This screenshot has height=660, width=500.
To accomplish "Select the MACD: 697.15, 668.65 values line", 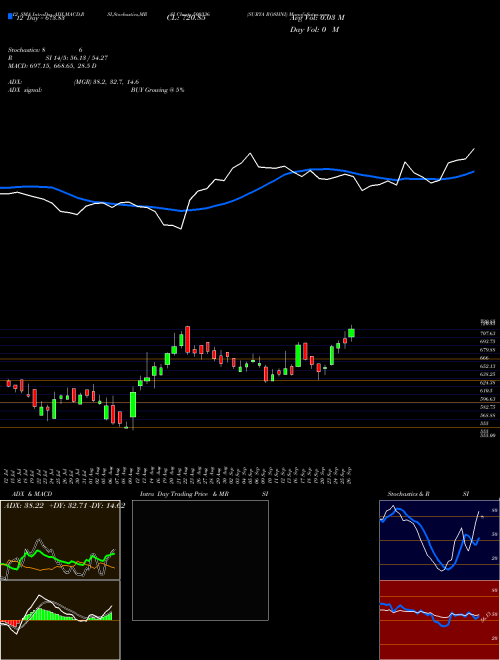I will (53, 66).
